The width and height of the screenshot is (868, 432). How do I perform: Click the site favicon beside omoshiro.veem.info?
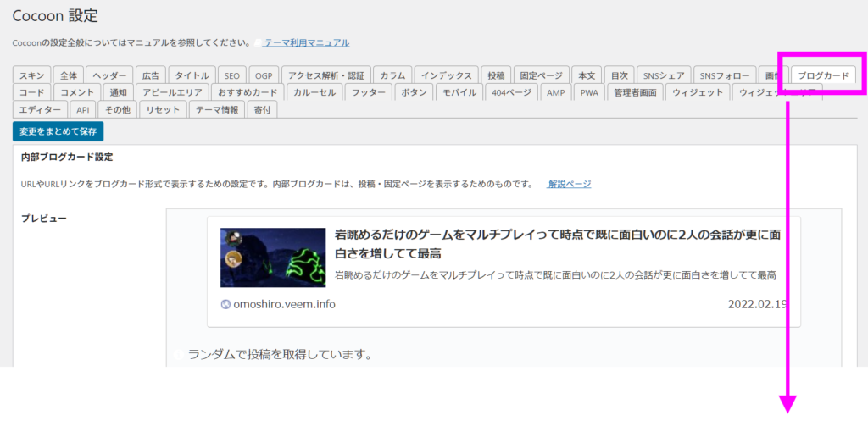pos(225,305)
